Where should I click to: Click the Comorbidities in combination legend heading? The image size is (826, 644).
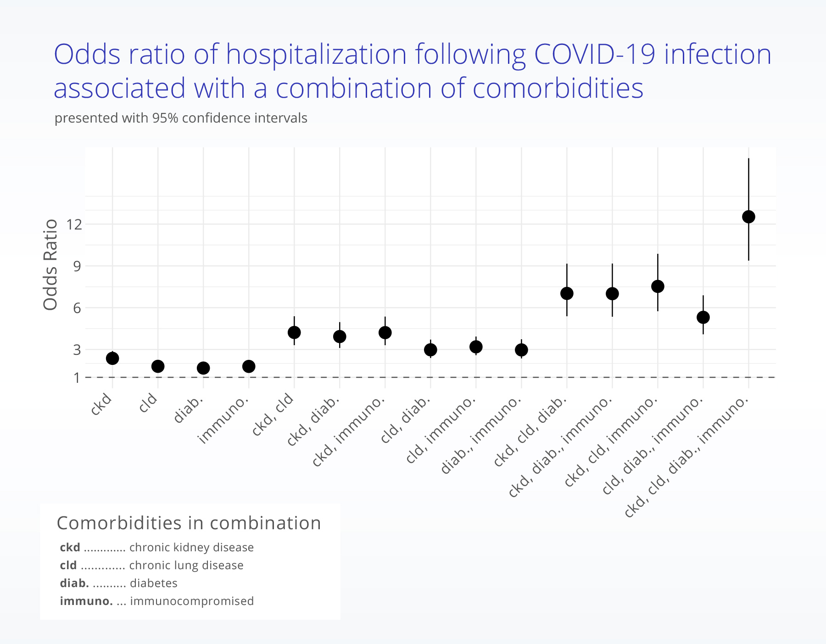(189, 523)
